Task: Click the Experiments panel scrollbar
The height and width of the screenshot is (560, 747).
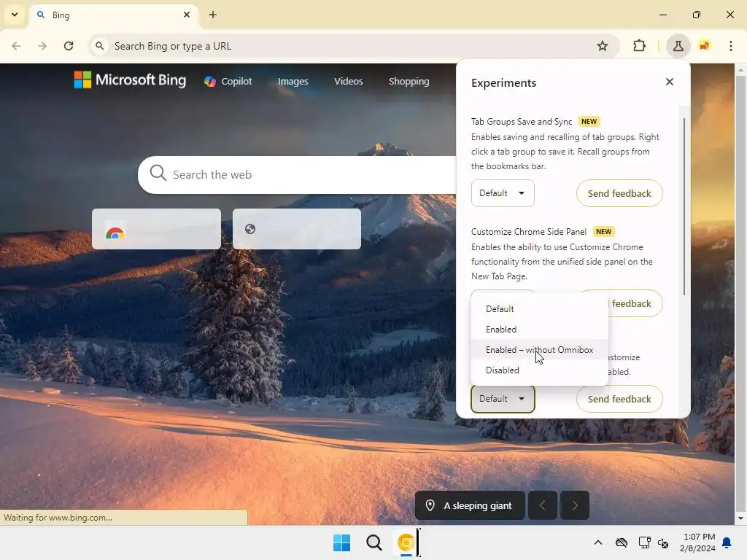Action: coord(684,206)
